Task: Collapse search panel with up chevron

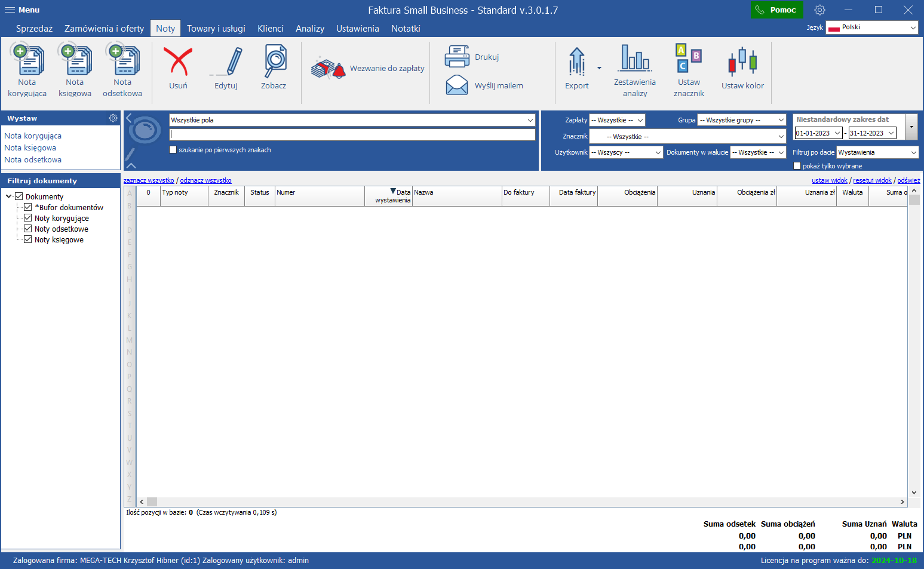Action: (131, 165)
